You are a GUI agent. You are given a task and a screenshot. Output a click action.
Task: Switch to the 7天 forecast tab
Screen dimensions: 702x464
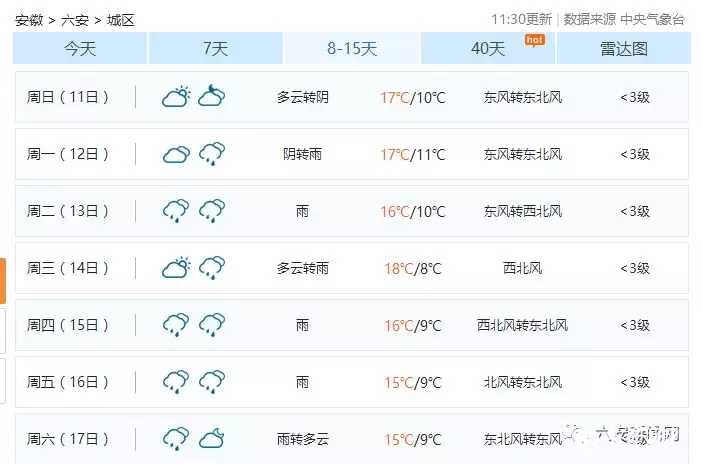tap(215, 48)
